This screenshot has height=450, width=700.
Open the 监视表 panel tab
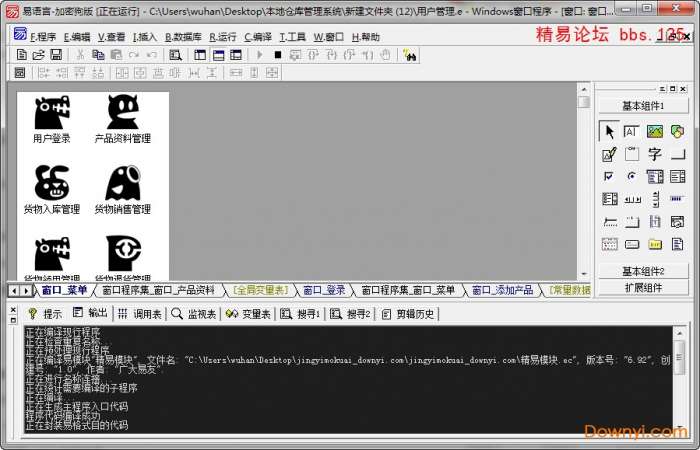pyautogui.click(x=194, y=314)
